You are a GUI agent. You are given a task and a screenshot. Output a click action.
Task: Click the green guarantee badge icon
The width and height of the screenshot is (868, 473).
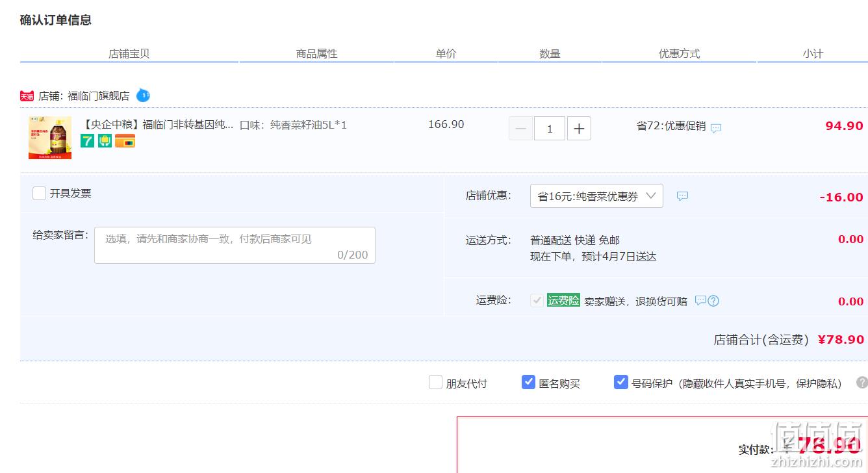coord(105,141)
